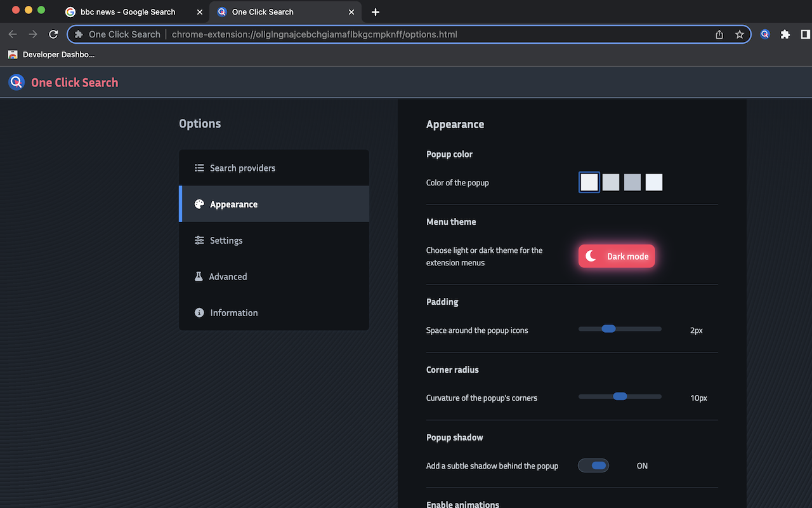Click the One Click Search logo icon in header
Image resolution: width=812 pixels, height=508 pixels.
tap(16, 82)
